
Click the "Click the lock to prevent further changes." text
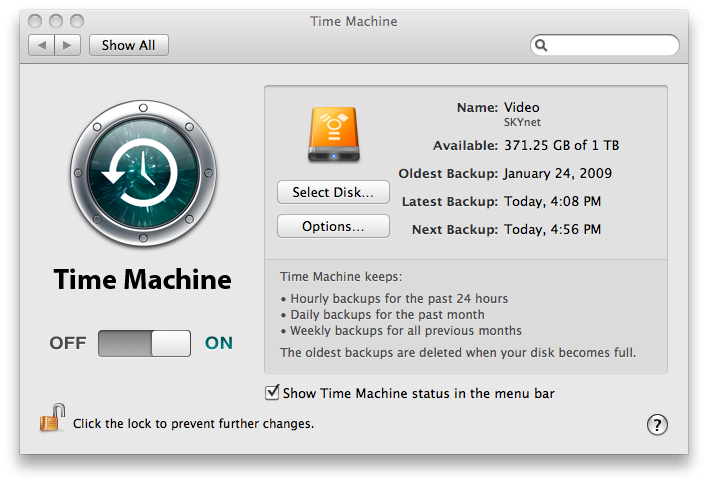coord(193,424)
